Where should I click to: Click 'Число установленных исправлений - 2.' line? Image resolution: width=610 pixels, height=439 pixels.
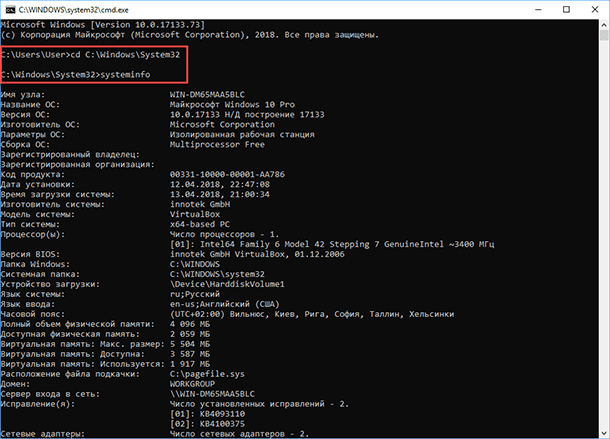tap(259, 404)
